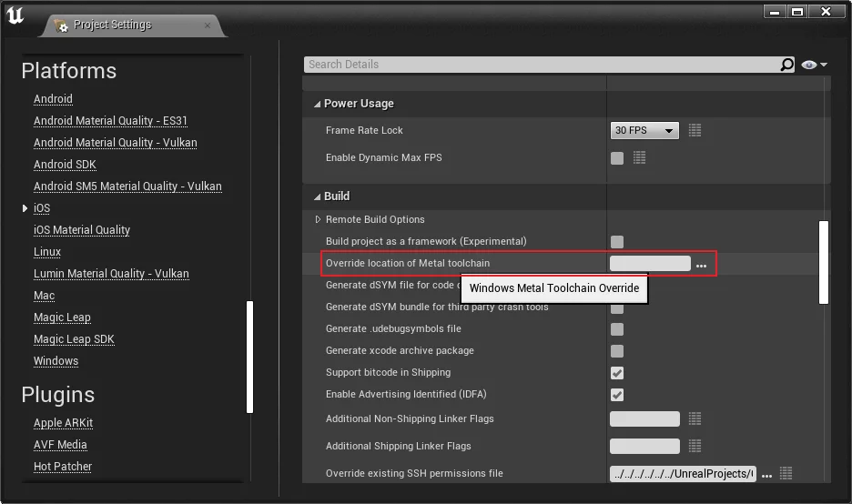
Task: Click the Unreal Engine logo icon
Action: pyautogui.click(x=15, y=15)
